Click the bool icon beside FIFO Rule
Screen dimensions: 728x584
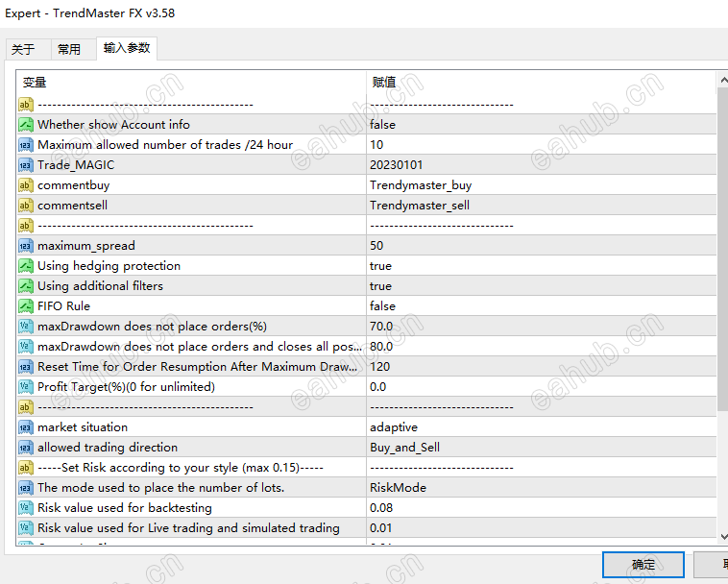pos(26,306)
